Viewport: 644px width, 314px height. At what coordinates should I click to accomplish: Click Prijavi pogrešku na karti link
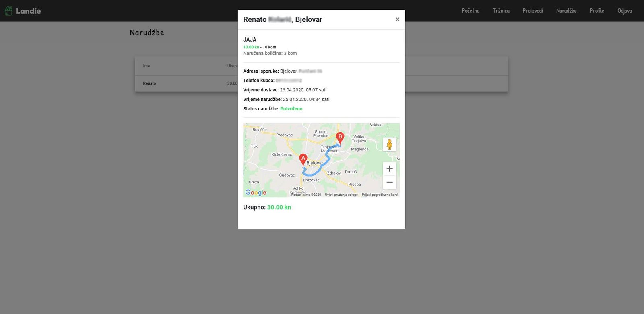[x=380, y=195]
